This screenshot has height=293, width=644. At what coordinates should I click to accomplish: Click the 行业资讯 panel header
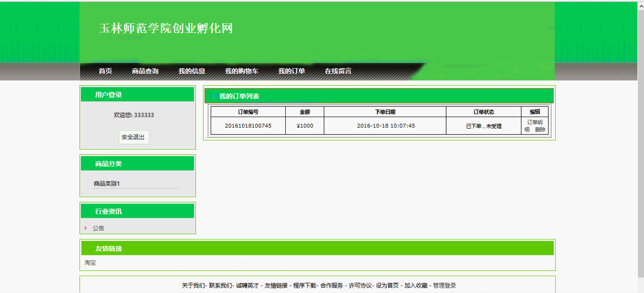(138, 211)
